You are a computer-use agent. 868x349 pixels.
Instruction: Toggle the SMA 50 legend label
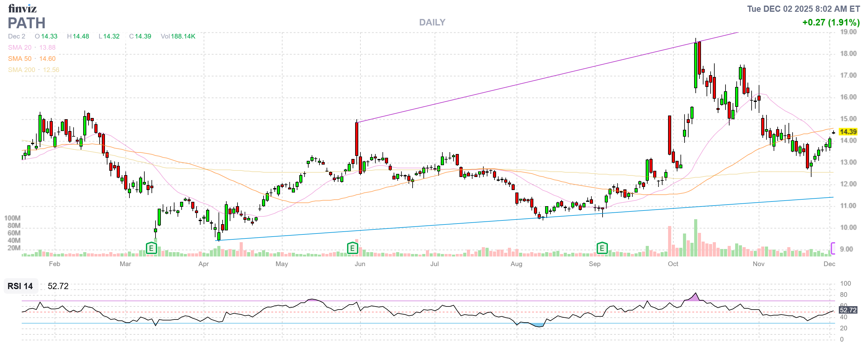point(20,59)
